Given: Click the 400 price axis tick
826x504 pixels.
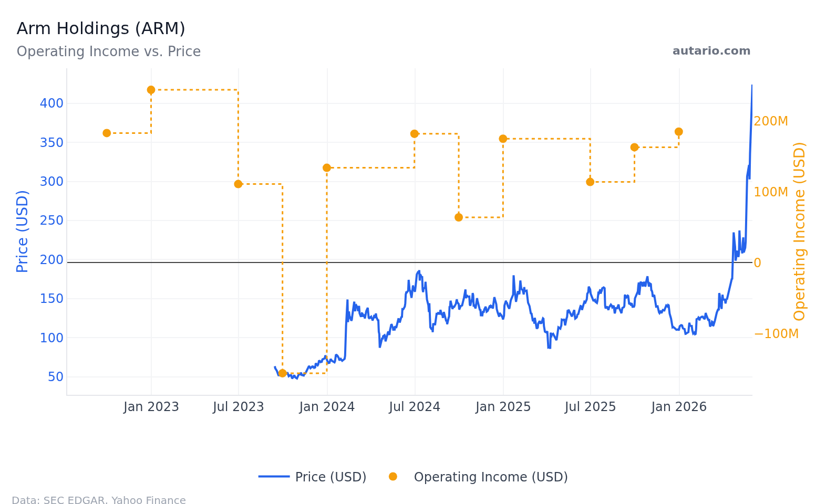Looking at the screenshot, I should (x=51, y=103).
